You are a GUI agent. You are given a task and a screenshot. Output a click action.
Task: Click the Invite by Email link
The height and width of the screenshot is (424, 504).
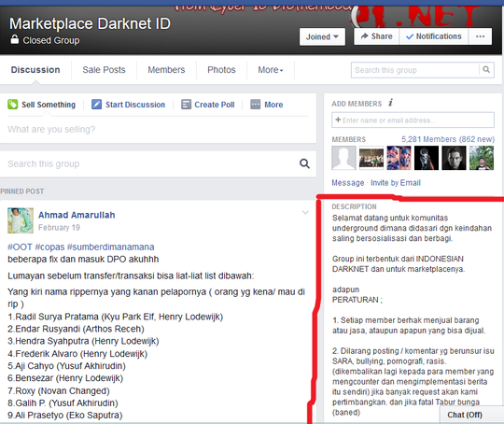(x=396, y=183)
